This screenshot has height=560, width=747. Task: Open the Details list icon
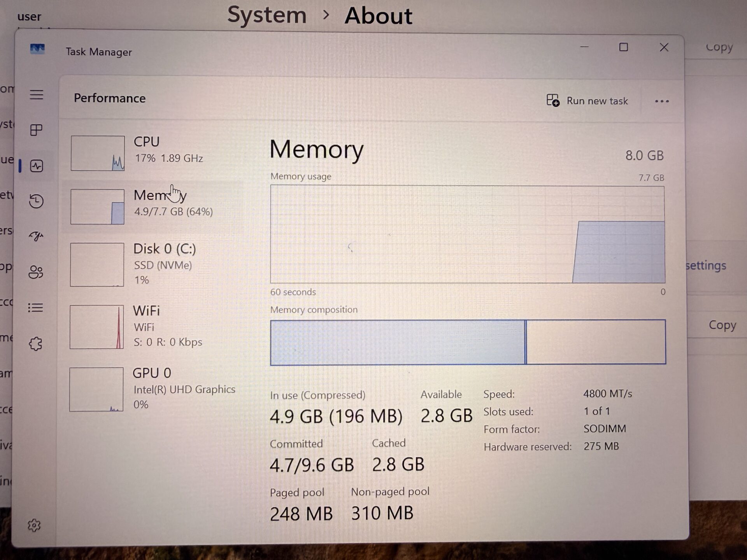click(x=36, y=308)
